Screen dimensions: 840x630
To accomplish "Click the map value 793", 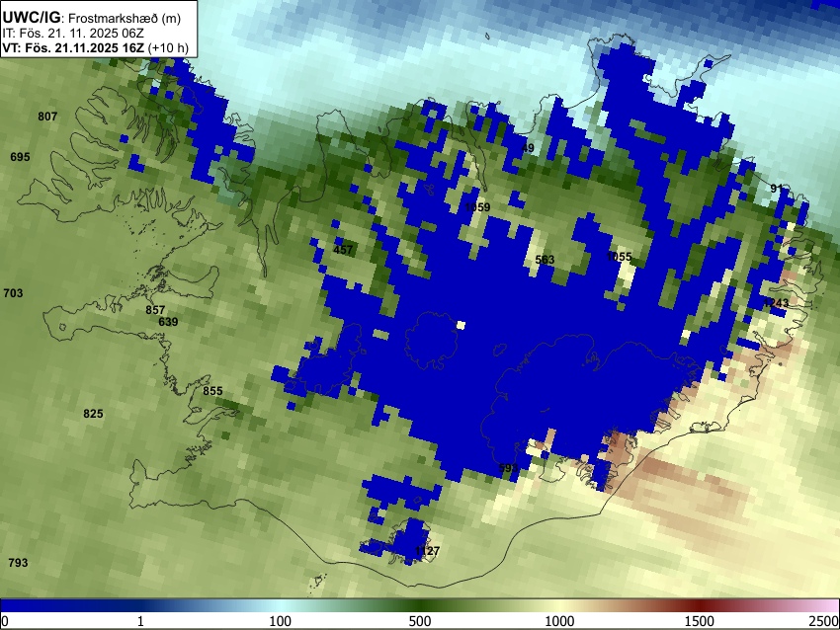I will click(18, 563).
